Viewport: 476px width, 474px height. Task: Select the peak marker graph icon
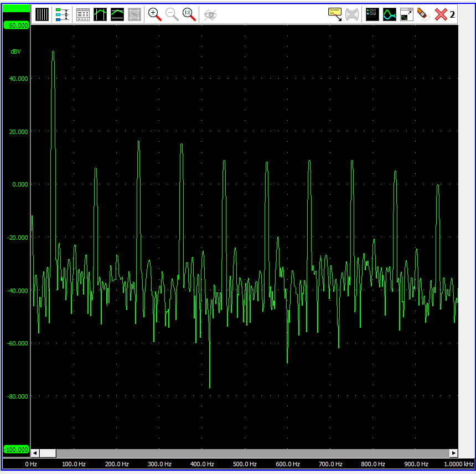click(100, 14)
